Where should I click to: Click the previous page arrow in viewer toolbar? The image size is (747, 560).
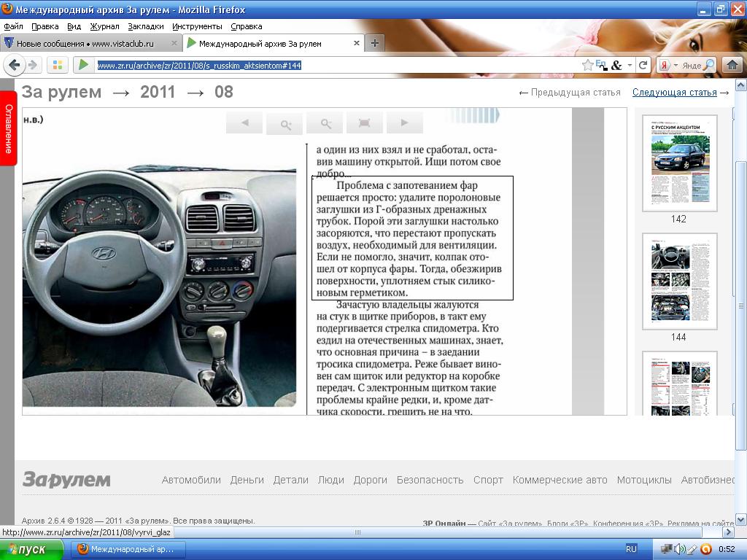click(244, 123)
